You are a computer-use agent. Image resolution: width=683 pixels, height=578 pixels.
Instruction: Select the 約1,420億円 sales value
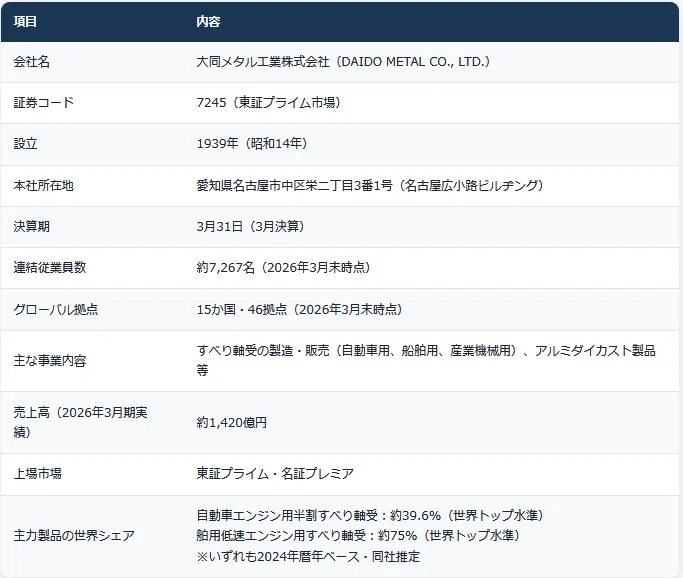coord(231,423)
